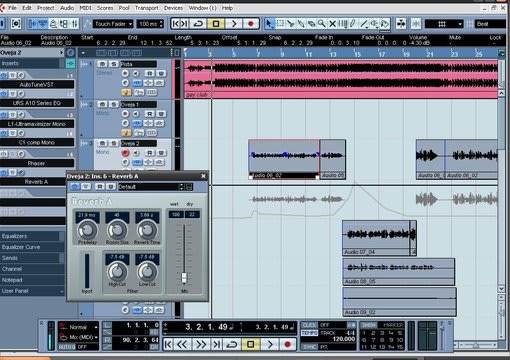This screenshot has height=360, width=510.
Task: Open the MIDI menu
Action: 85,8
